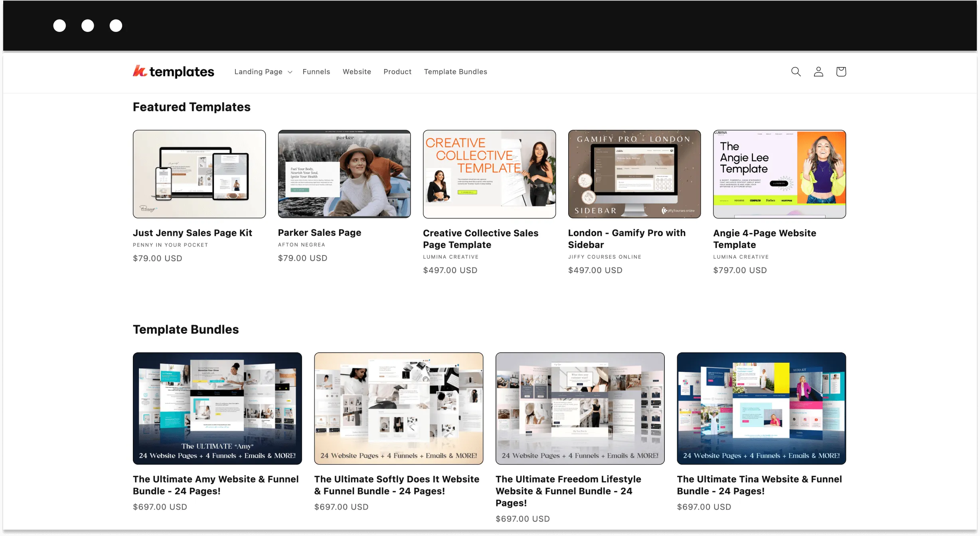Viewport: 980px width, 536px height.
Task: Click LUMINA CREATIVE under Creative Collective
Action: click(450, 257)
